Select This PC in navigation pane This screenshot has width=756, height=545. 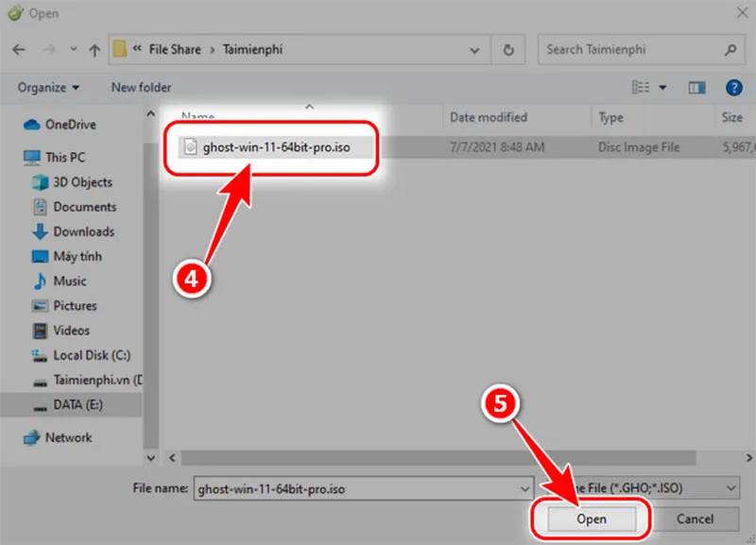pyautogui.click(x=65, y=158)
